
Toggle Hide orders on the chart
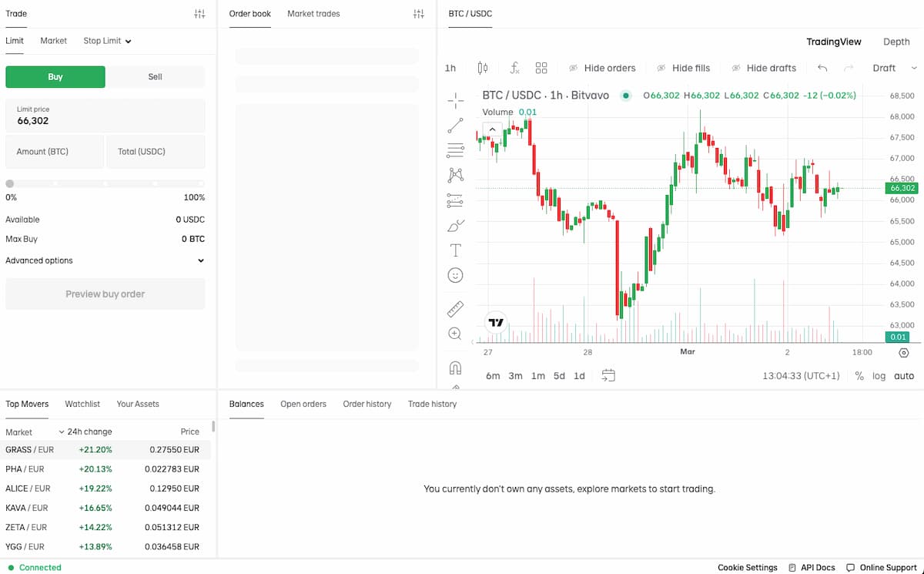pos(603,68)
